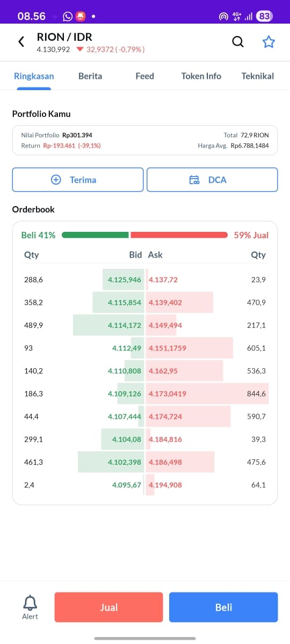Open the Token Info tab
The image size is (290, 644).
pyautogui.click(x=201, y=76)
